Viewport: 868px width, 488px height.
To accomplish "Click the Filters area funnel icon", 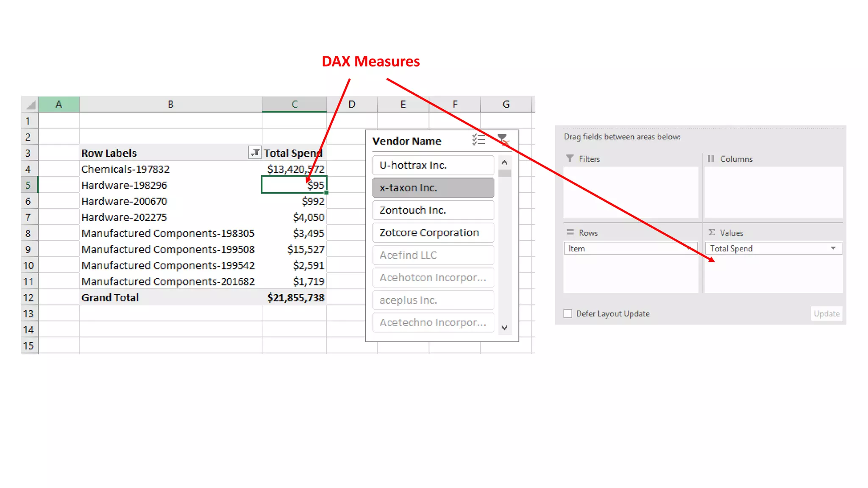I will (x=570, y=158).
